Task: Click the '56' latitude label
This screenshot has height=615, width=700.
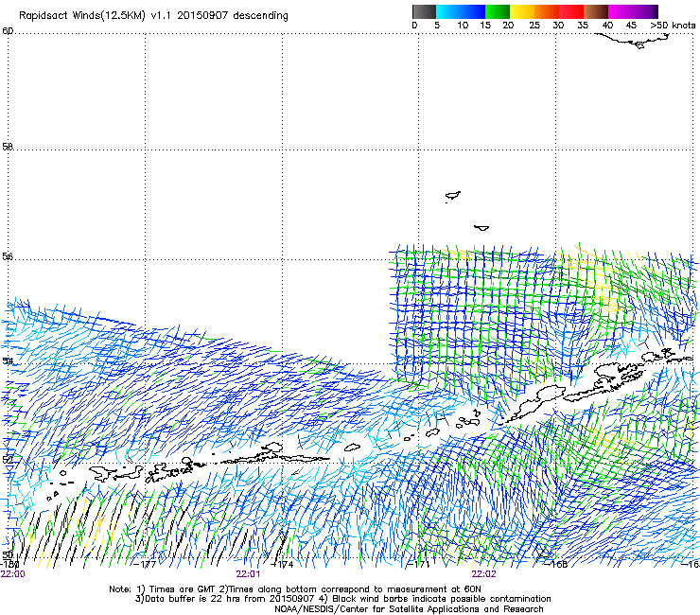Action: pos(8,256)
